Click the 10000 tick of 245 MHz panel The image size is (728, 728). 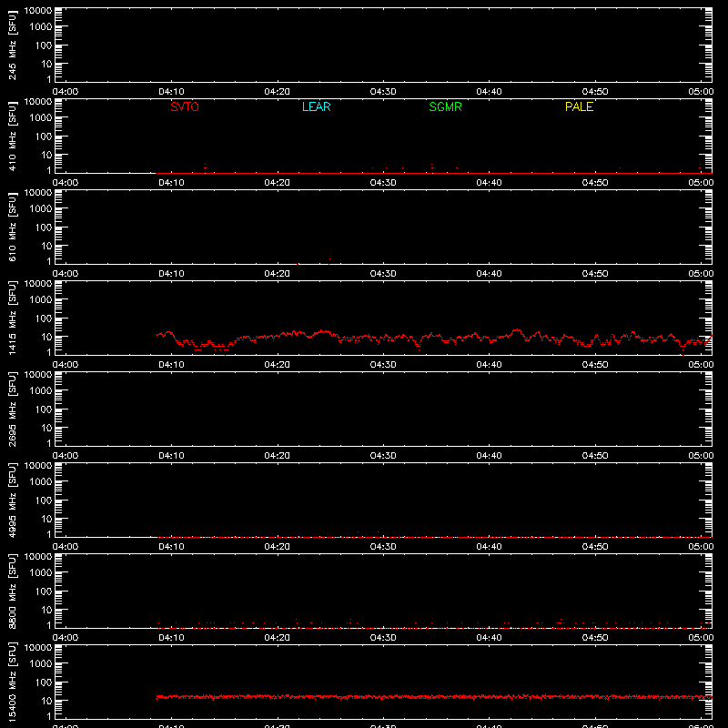[x=38, y=10]
